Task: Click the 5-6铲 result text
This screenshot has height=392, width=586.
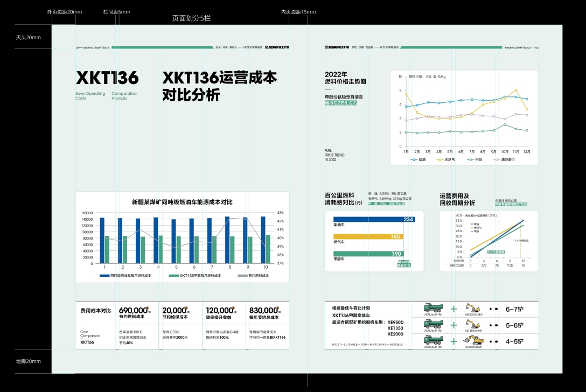Action: (x=514, y=326)
